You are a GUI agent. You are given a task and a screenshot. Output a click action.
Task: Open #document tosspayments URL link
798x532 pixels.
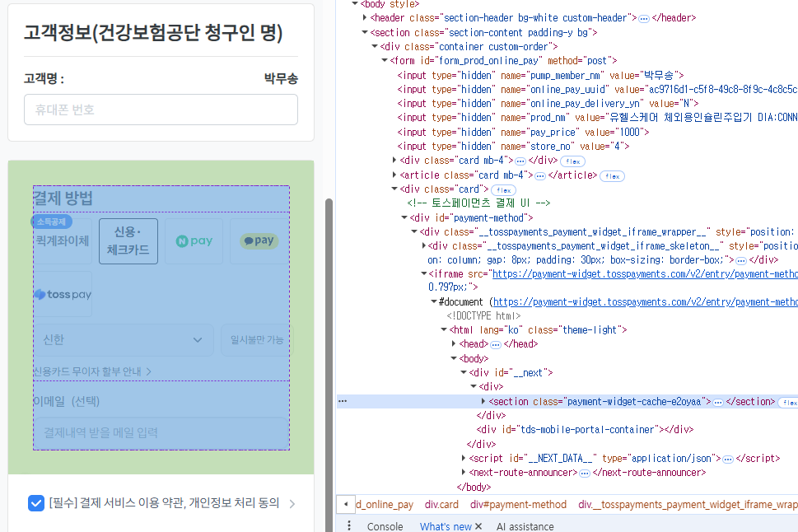pyautogui.click(x=646, y=302)
